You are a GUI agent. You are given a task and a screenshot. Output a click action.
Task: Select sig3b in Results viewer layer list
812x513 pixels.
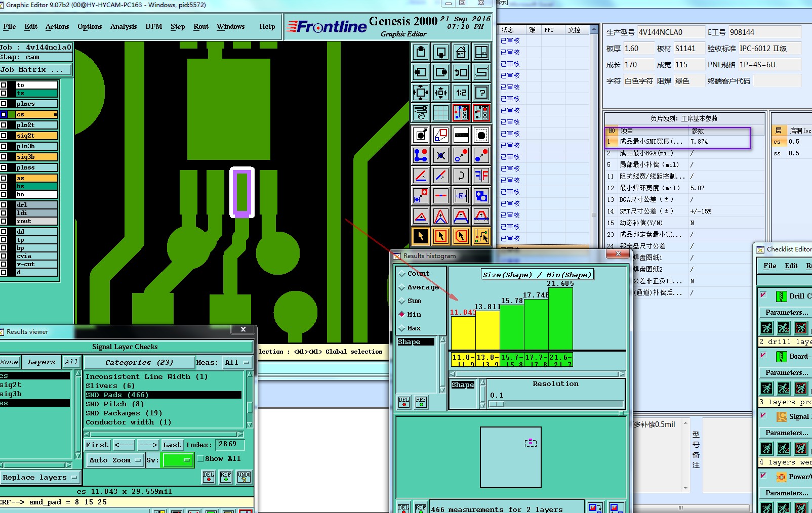pos(35,394)
